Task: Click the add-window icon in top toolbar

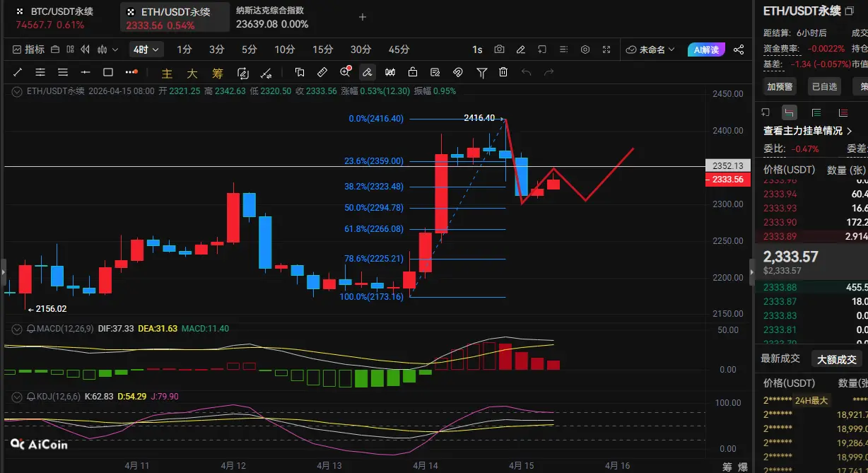Action: point(542,49)
